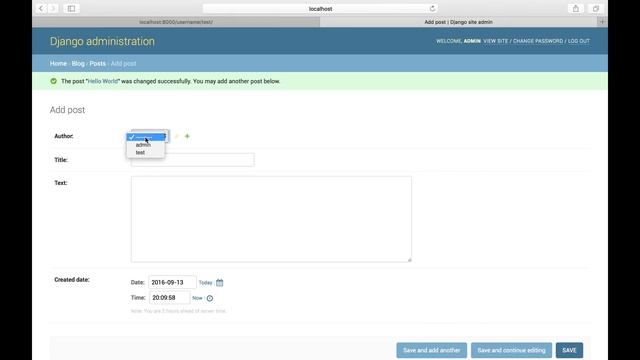Open the calendar date picker icon
Viewport: 640px width, 360px height.
point(220,282)
